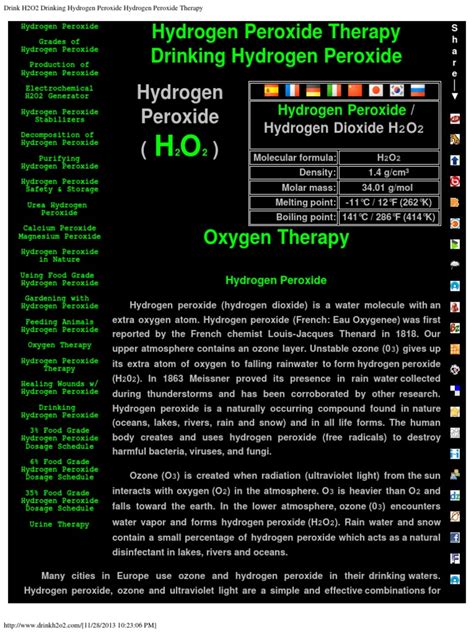
Task: Open 6% Food Grade Dosage Schedule
Action: 60,470
